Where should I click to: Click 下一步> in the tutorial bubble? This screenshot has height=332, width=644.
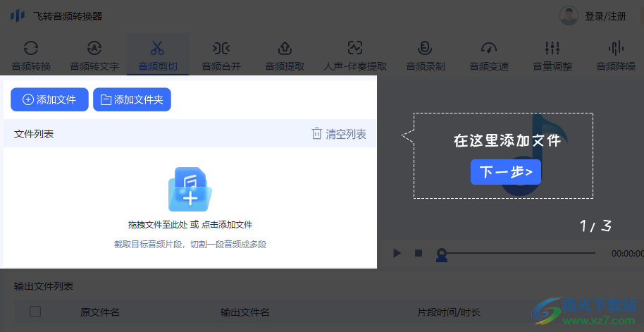pyautogui.click(x=506, y=172)
